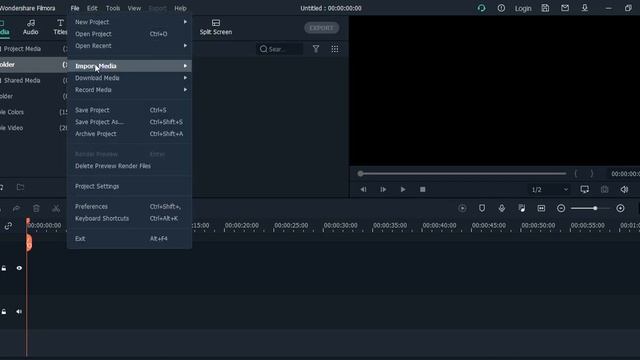Expand Record Media submenu arrow
Screen dimensions: 640x360
[x=185, y=89]
